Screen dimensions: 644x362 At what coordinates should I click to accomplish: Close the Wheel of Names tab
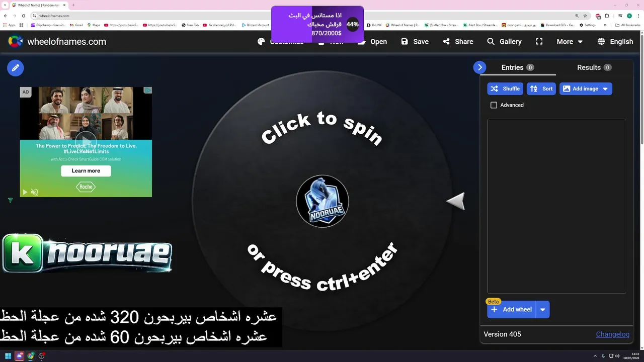[x=64, y=5]
